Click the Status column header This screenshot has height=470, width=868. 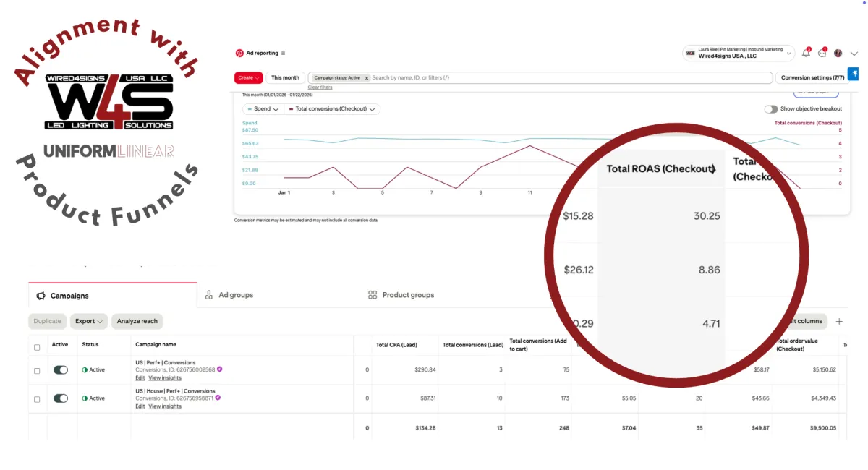click(x=90, y=345)
